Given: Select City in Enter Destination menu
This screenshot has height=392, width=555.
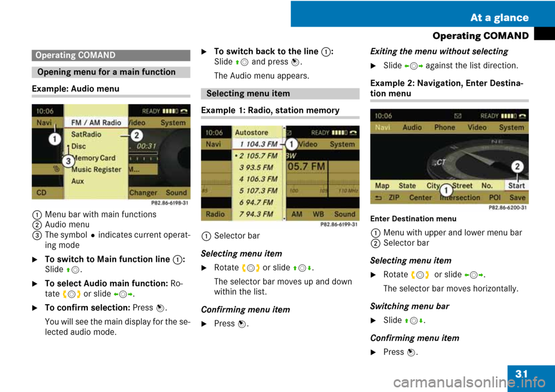Looking at the screenshot, I should pos(433,186).
